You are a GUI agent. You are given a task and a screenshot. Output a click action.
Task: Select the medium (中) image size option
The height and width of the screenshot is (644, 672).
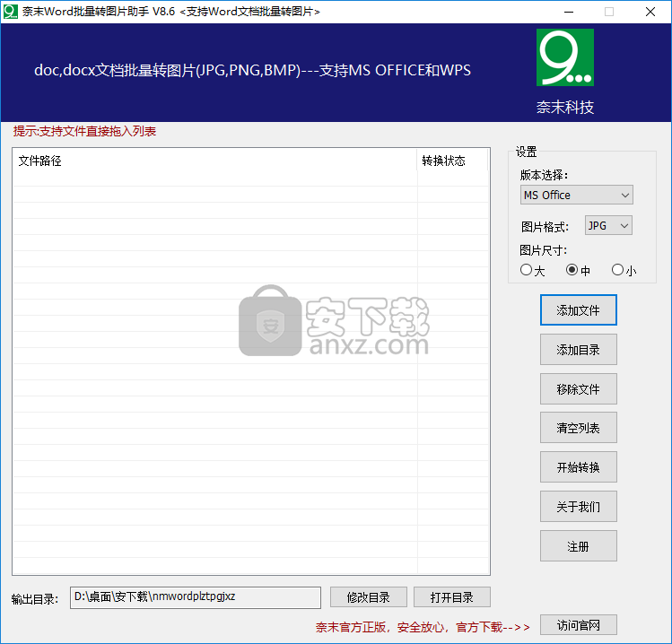[578, 270]
